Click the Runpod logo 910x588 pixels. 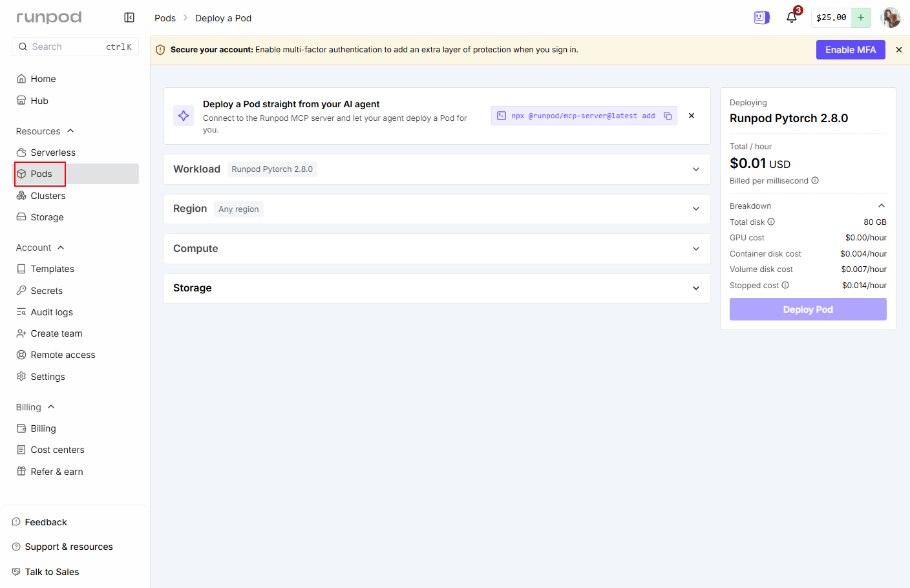[49, 17]
